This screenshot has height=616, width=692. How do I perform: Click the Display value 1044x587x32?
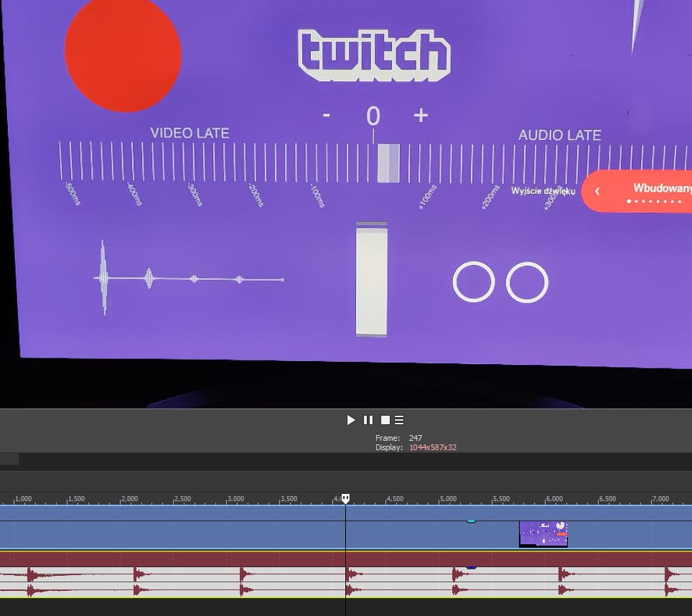pyautogui.click(x=433, y=447)
